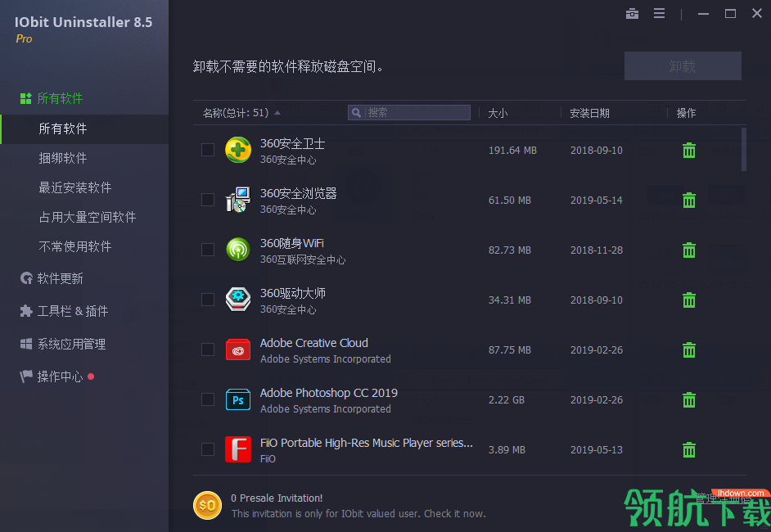Click trash icon for 360安全卫士

point(689,150)
